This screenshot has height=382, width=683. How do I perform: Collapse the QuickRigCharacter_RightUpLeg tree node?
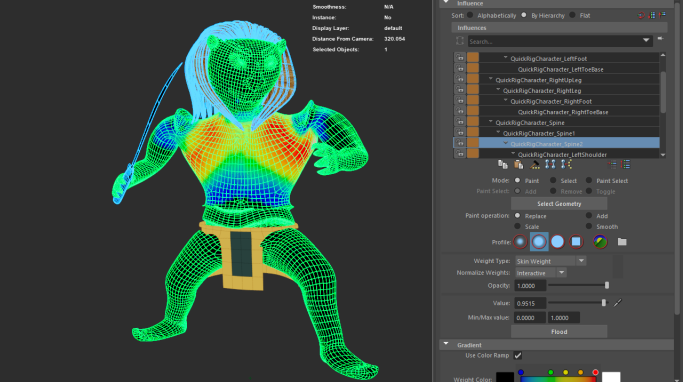click(x=491, y=79)
